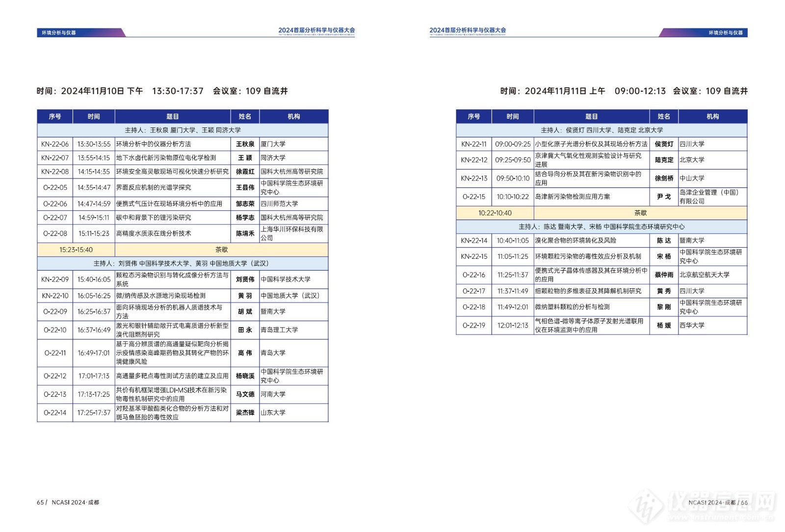The width and height of the screenshot is (785, 532).
Task: Click page footer 65 / NCASI 2024·成都
Action: 68,503
